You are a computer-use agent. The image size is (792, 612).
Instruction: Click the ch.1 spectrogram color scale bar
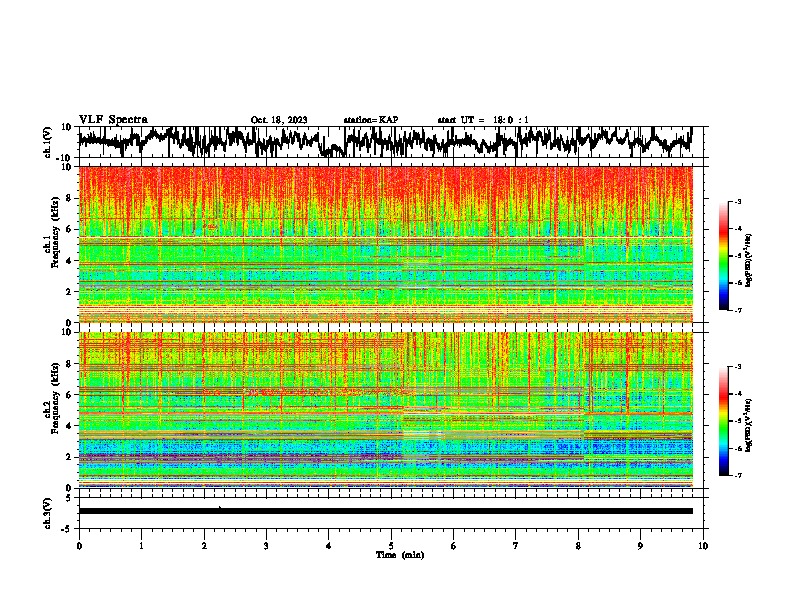pos(724,256)
